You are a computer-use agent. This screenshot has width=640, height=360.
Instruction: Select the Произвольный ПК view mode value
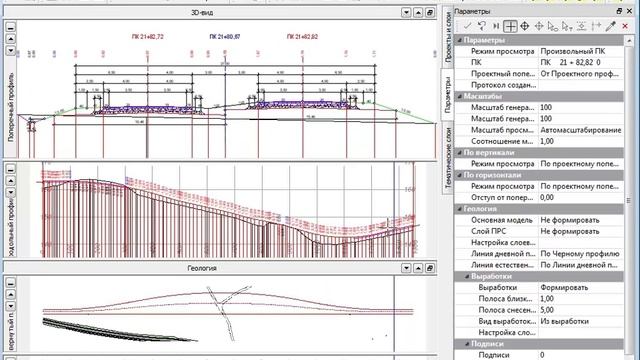[x=581, y=51]
